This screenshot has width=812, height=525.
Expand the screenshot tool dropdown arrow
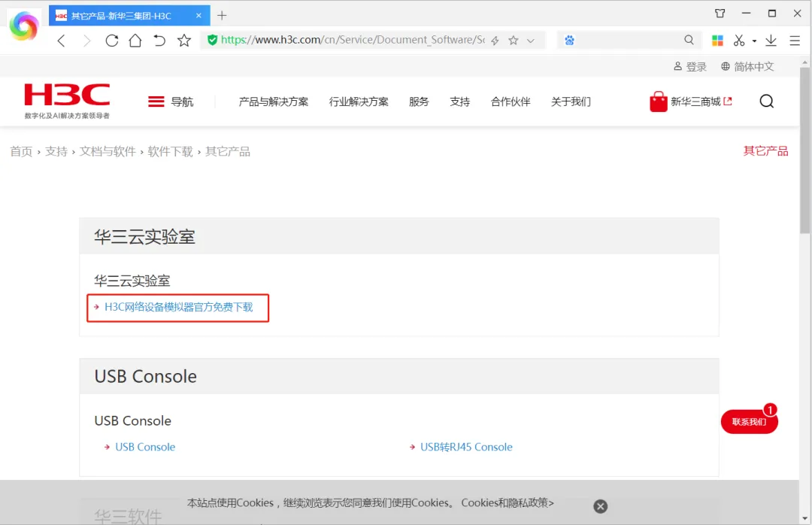[755, 41]
